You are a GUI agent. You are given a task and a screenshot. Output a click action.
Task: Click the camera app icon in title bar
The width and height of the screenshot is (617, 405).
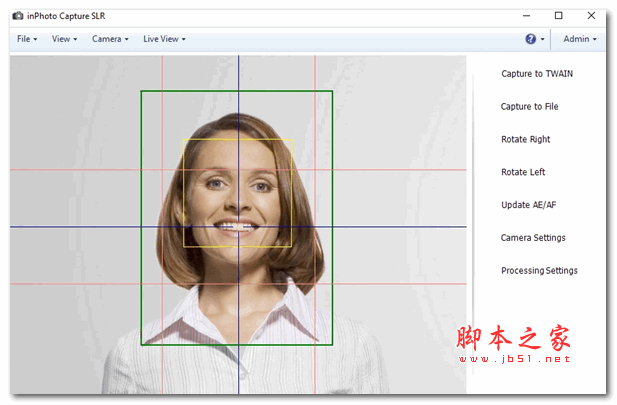pos(17,15)
